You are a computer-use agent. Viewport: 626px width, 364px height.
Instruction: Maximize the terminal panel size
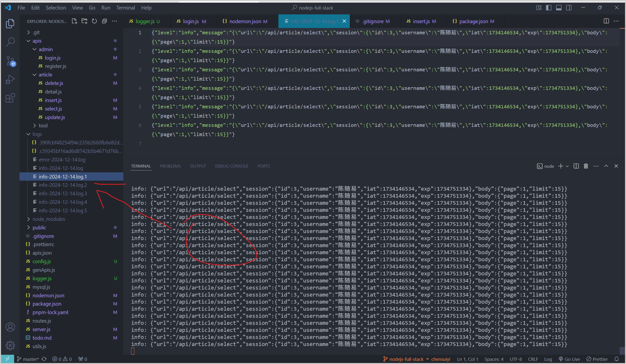606,166
